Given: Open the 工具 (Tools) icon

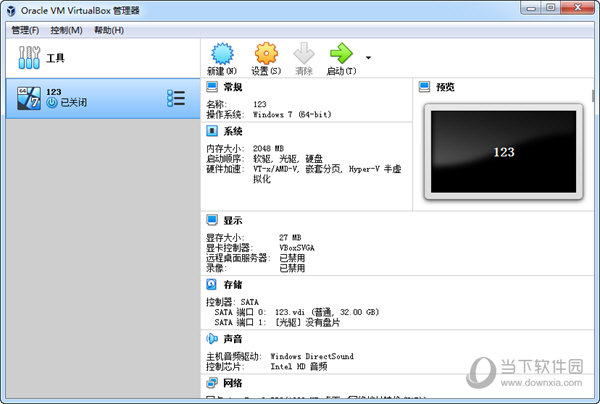Looking at the screenshot, I should tap(29, 58).
